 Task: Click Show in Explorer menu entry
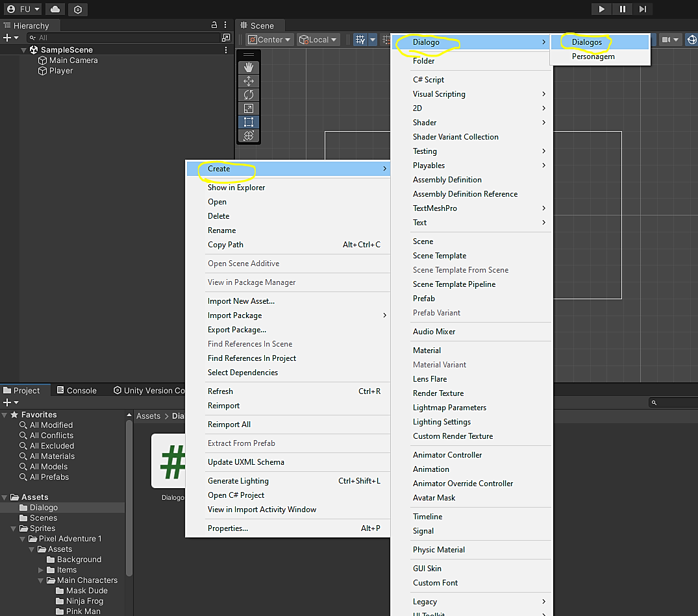[236, 188]
